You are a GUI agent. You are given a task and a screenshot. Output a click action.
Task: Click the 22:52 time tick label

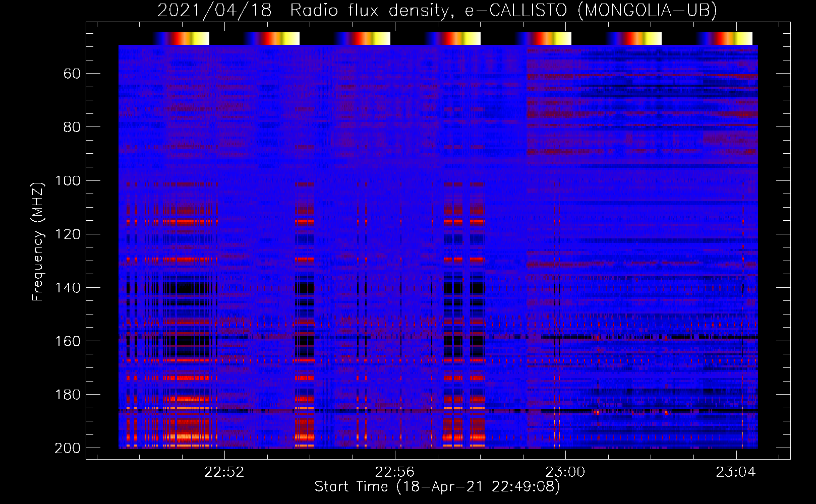[224, 472]
